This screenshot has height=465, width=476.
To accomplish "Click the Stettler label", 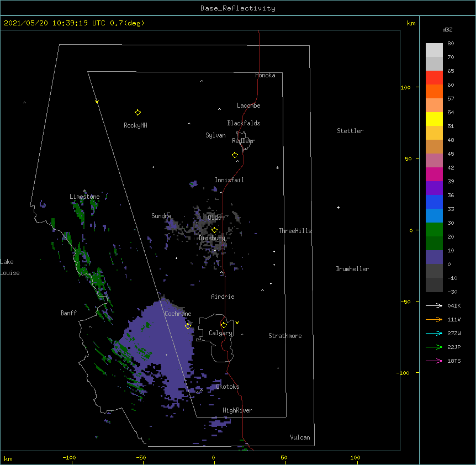I will (x=350, y=131).
